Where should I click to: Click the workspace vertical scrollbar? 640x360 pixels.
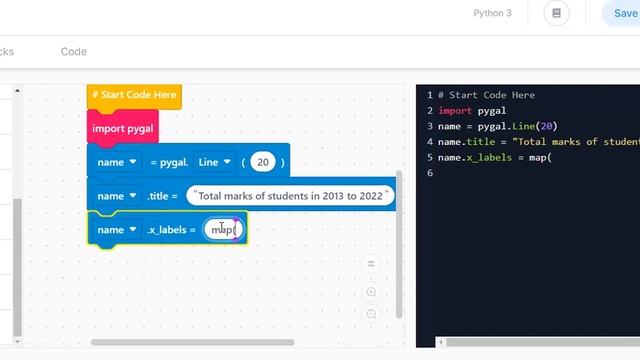(x=399, y=244)
